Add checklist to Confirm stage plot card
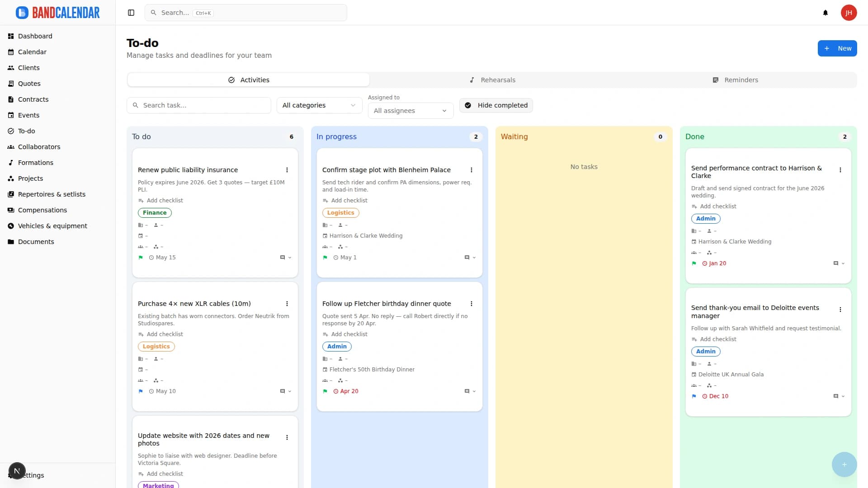The height and width of the screenshot is (488, 868). pos(345,201)
